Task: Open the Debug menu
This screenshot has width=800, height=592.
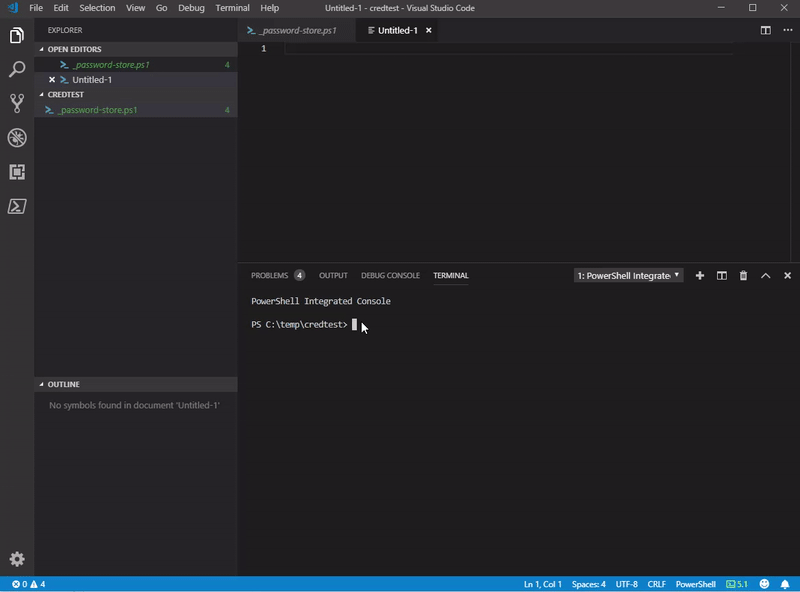Action: 191,8
